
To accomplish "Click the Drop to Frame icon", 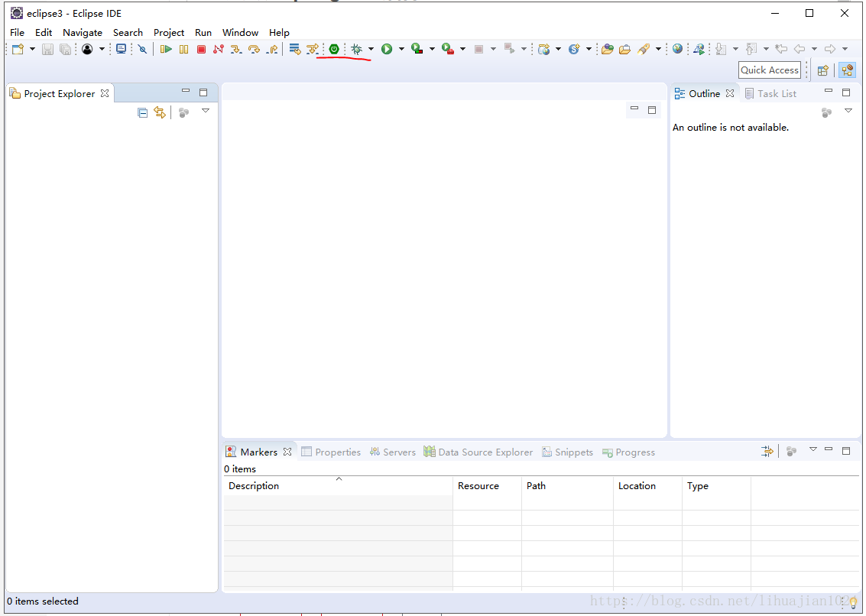I will click(x=295, y=49).
